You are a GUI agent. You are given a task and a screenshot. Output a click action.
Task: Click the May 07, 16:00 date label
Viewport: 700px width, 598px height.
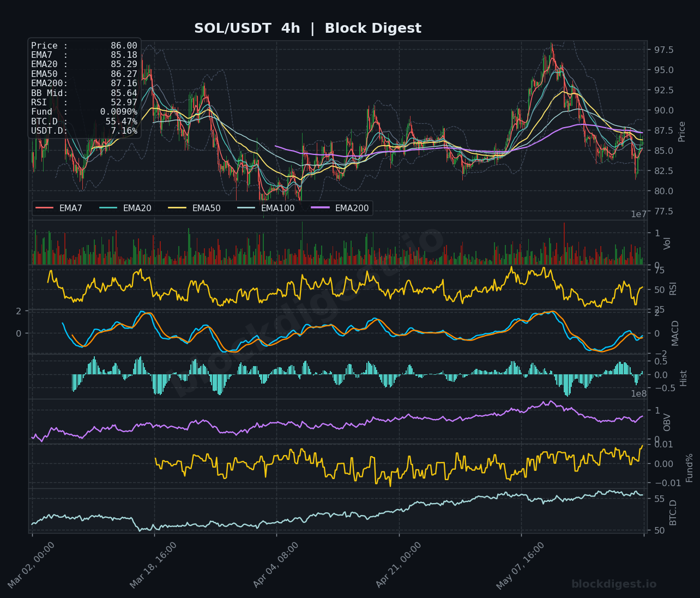tap(520, 565)
